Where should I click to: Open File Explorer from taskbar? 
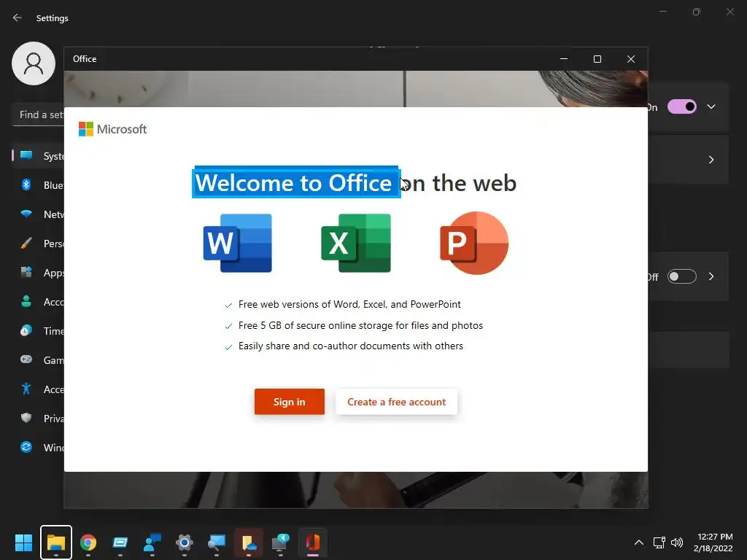pyautogui.click(x=55, y=542)
